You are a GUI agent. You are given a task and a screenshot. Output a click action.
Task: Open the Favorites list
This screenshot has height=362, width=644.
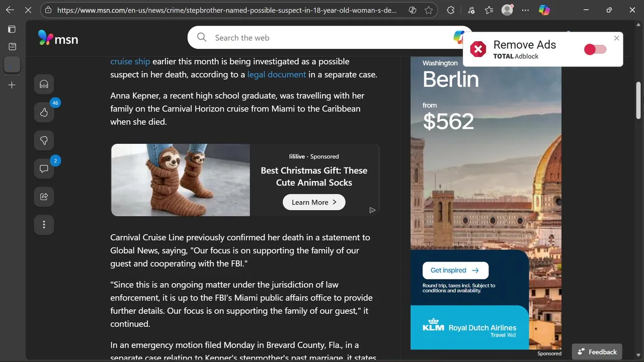[489, 10]
